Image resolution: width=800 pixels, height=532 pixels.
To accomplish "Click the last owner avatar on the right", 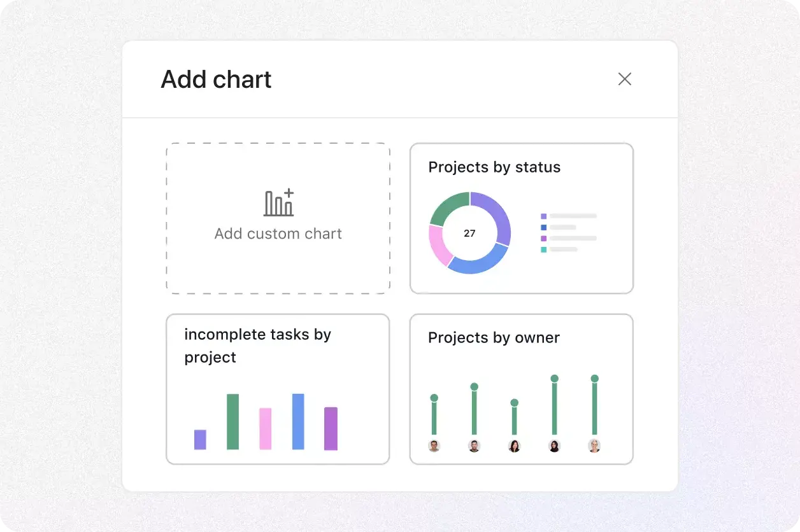I will (x=594, y=446).
